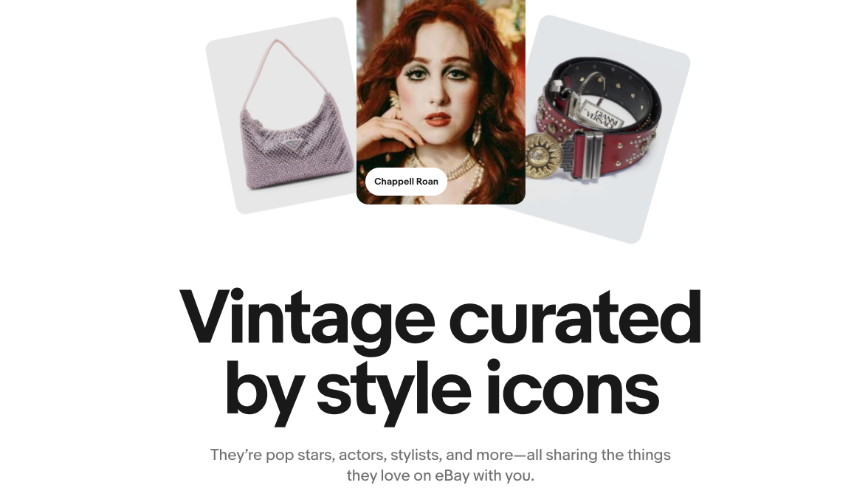The image size is (868, 488).
Task: Click the word "curated" in headline
Action: click(x=576, y=317)
